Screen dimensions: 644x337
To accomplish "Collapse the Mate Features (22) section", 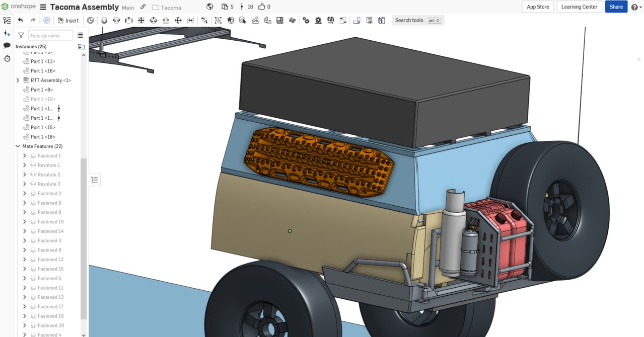I will tap(18, 146).
